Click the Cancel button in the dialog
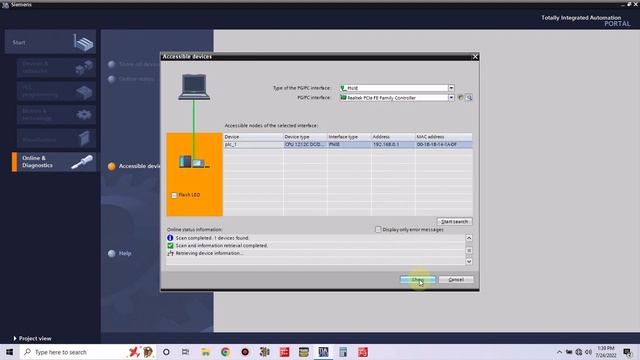Screen dimensions: 640x360 (456, 280)
